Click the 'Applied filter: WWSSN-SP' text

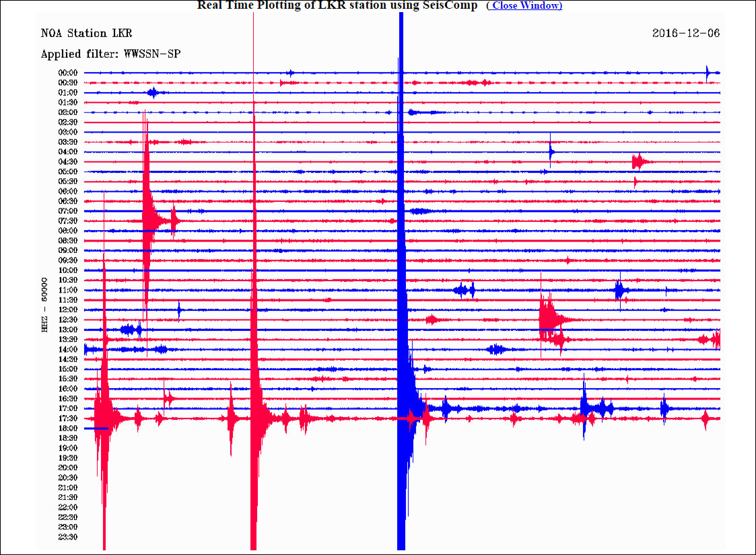tap(110, 54)
